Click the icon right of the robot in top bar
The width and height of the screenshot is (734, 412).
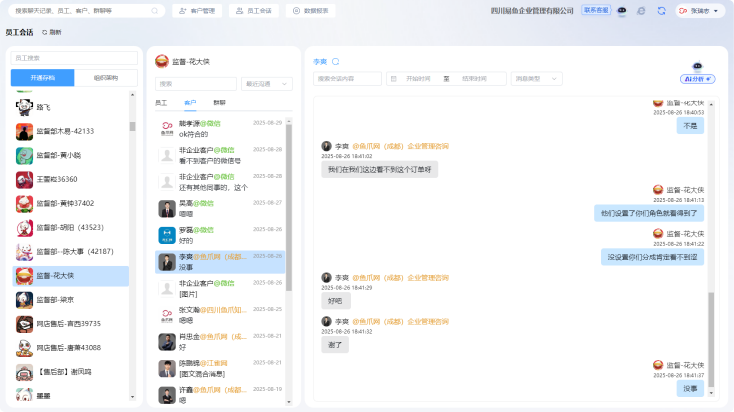click(641, 10)
